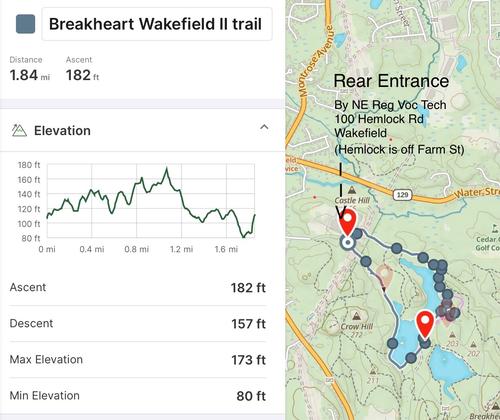The image size is (500, 420).
Task: Click the red start pin near Castle Hill
Action: coord(348,223)
